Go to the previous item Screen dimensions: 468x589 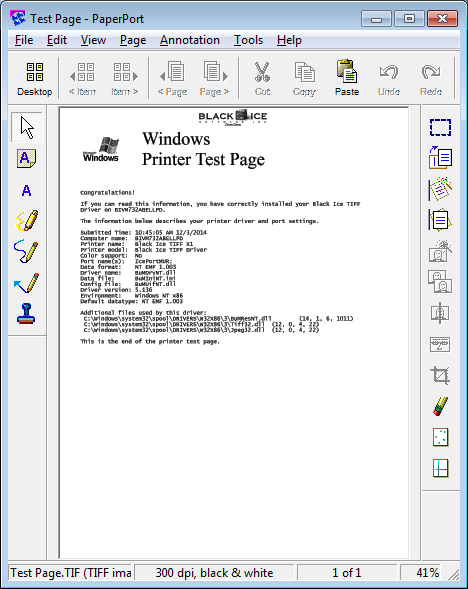tap(82, 79)
